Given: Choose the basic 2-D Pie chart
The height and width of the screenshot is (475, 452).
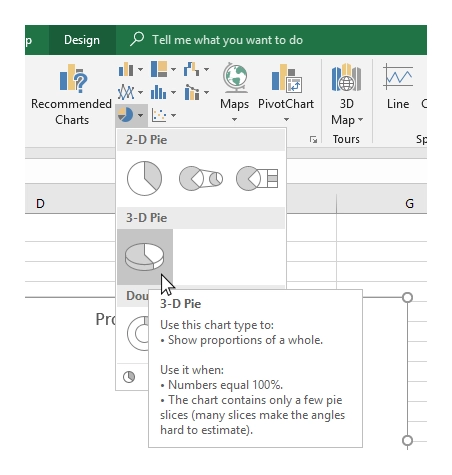Looking at the screenshot, I should coord(144,178).
